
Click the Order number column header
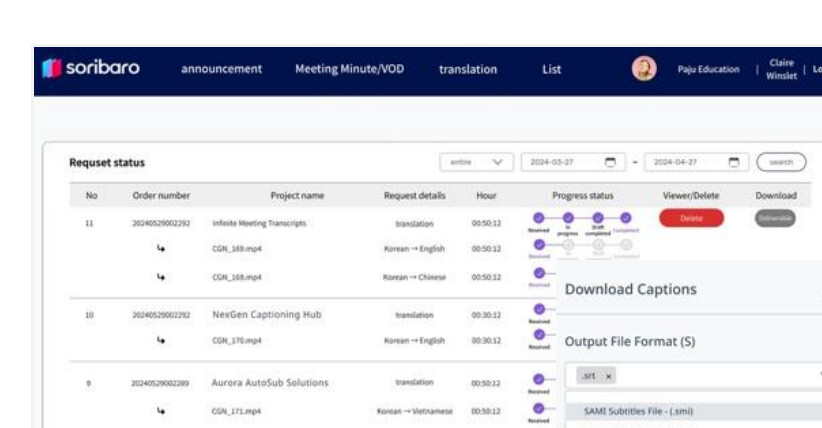161,195
